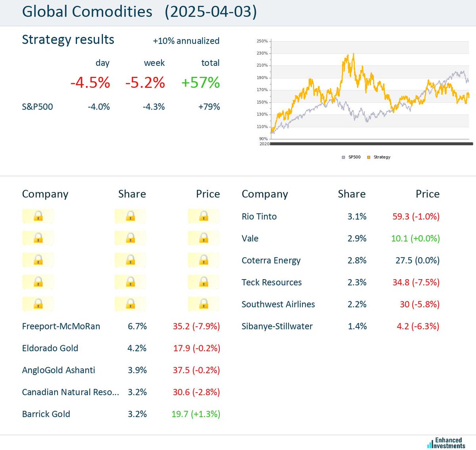Click the S&P500 week value -4.3%
Viewport: 476px width, 450px height.
[154, 107]
